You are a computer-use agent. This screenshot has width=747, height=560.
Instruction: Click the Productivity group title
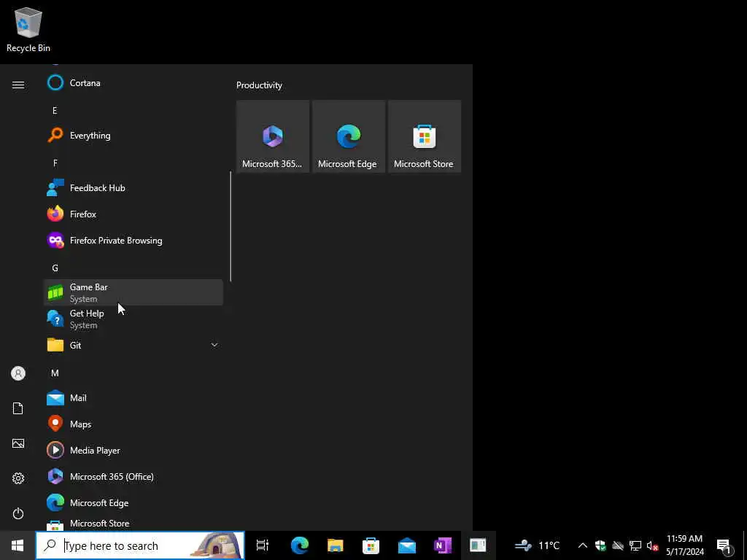(x=259, y=85)
